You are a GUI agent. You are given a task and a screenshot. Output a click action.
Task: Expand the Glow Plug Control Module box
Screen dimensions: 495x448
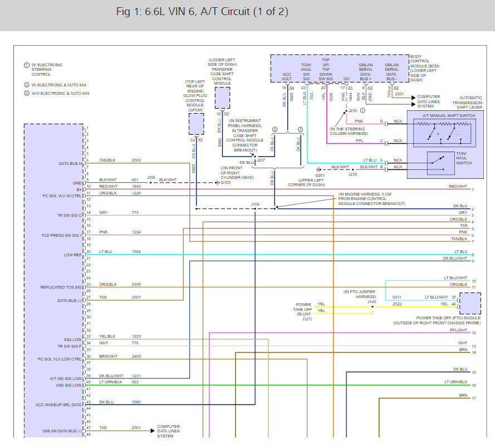tap(196, 125)
